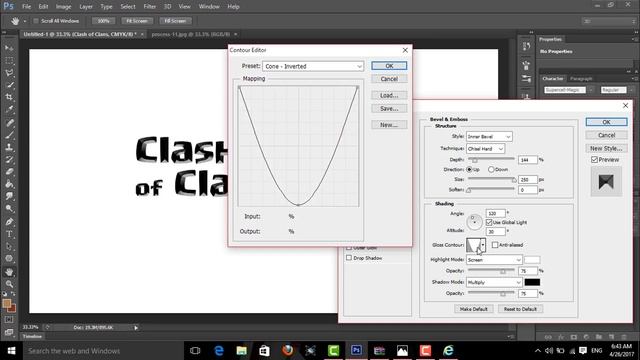Click the Angle value input field

coord(496,213)
